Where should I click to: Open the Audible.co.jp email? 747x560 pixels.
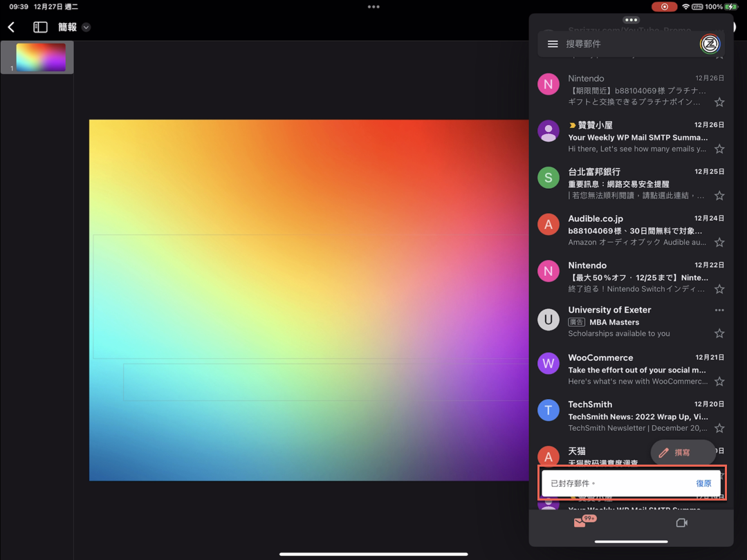631,230
